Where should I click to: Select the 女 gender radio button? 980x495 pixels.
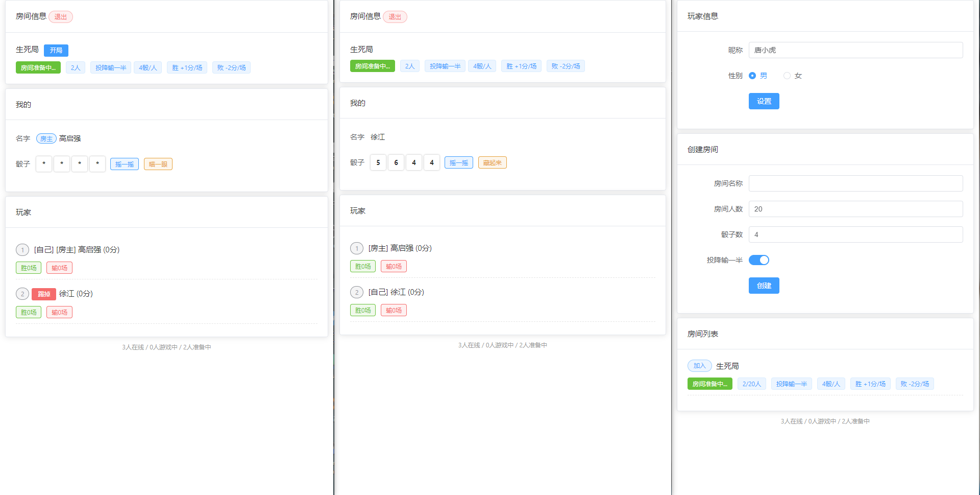coord(787,76)
